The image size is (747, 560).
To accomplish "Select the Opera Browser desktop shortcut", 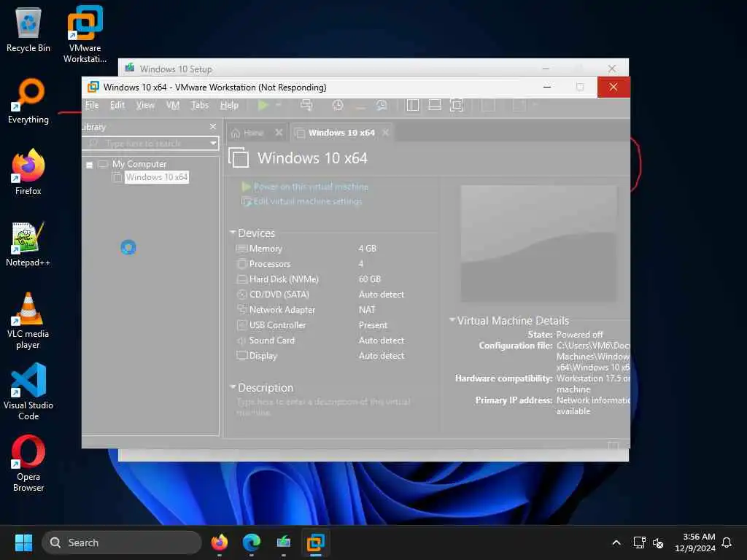I will [28, 463].
